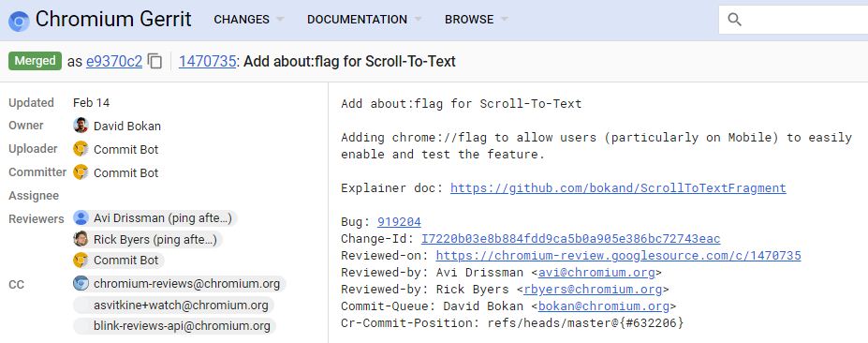Click Commit Bot avatar in Committer row
868x343 pixels.
pos(81,172)
